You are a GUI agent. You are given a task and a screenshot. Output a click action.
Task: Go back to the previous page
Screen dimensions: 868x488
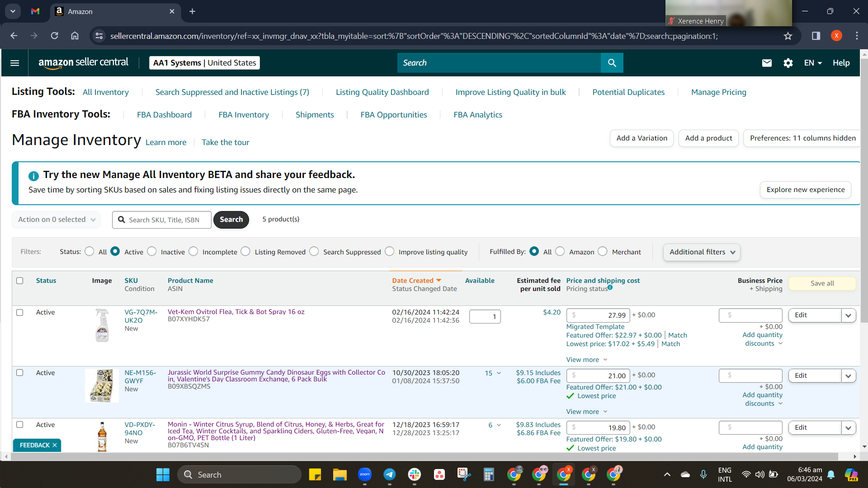[x=14, y=36]
